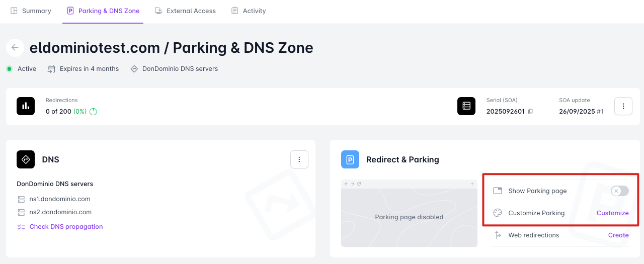644x264 pixels.
Task: Open the External Access tab
Action: (185, 11)
